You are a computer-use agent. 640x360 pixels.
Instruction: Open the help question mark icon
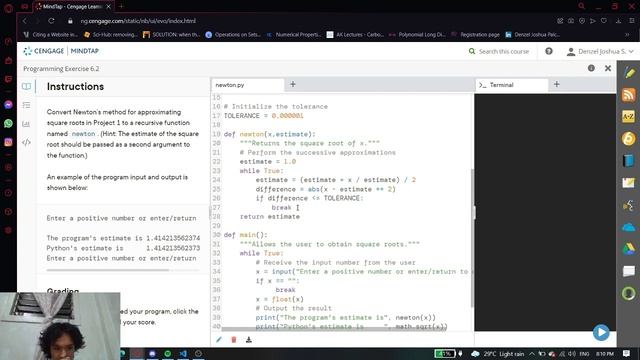click(549, 51)
